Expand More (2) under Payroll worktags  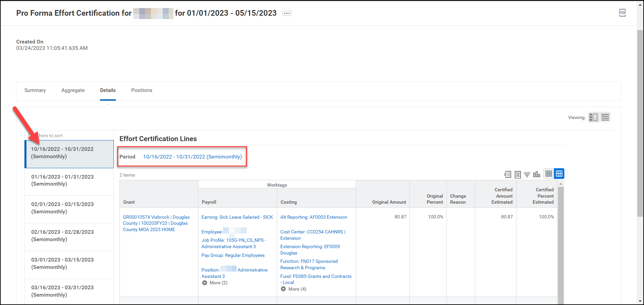[215, 283]
